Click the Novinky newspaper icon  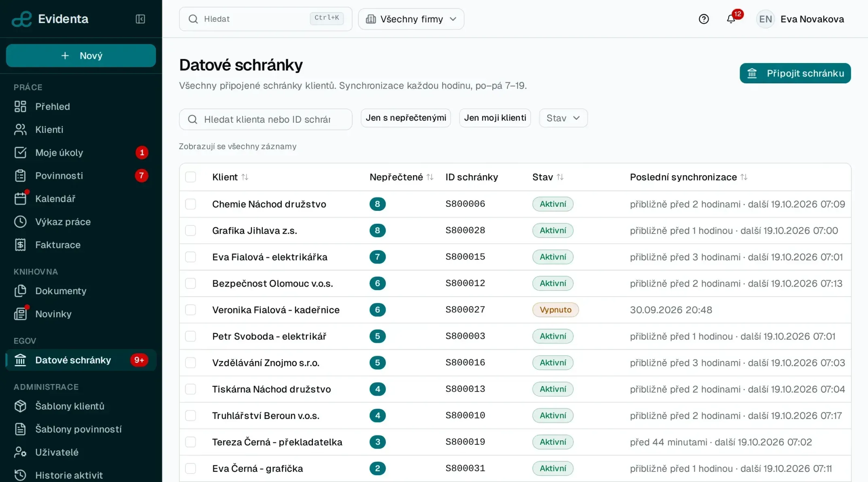point(20,314)
